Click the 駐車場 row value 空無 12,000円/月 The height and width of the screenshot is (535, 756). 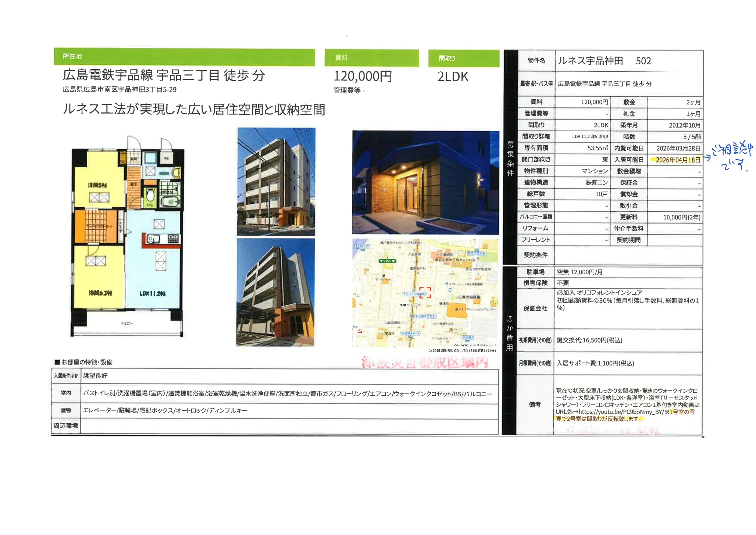point(580,272)
